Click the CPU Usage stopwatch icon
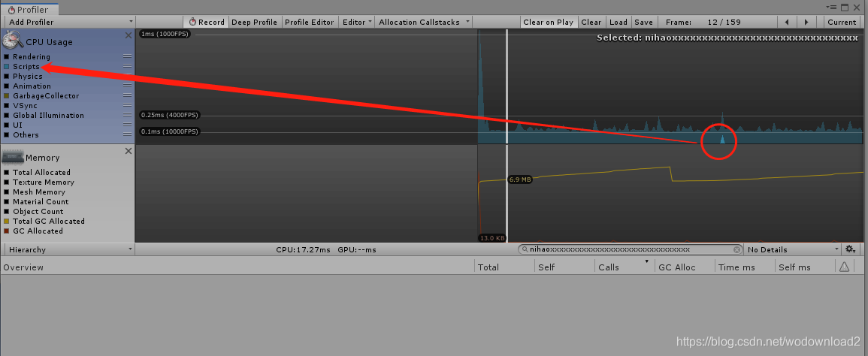The height and width of the screenshot is (356, 868). click(x=14, y=41)
